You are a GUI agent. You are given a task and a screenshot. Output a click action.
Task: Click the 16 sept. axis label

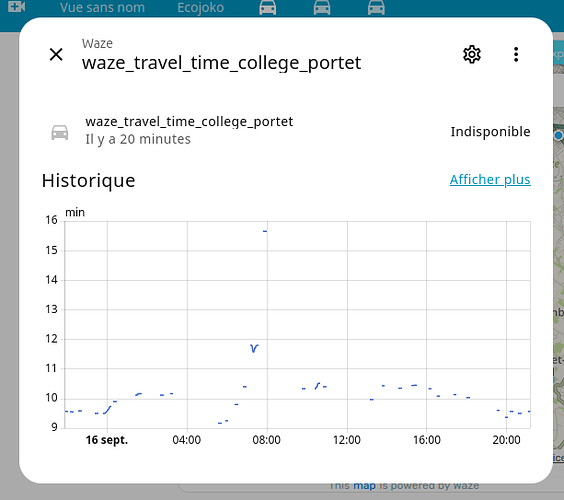point(107,440)
